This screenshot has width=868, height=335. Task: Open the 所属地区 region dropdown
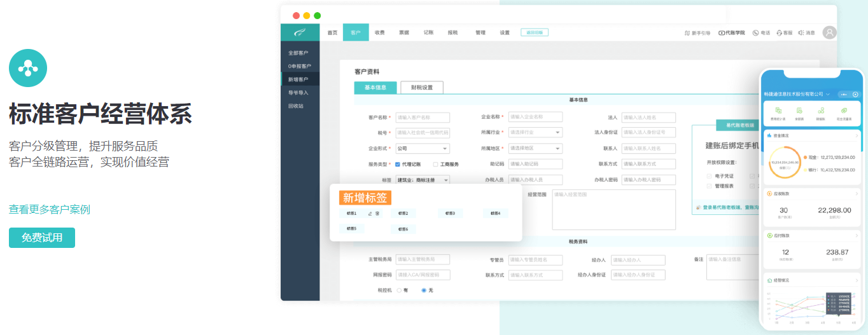pyautogui.click(x=535, y=149)
